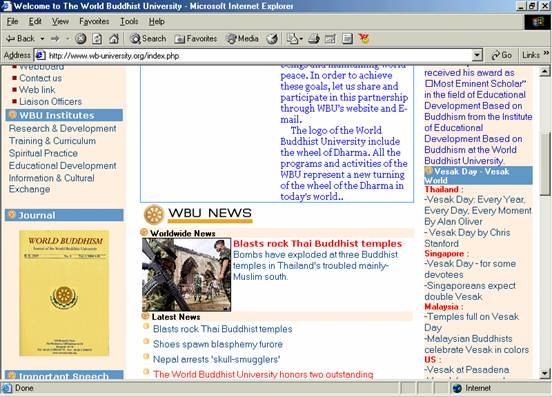Click the vertical scrollbar down arrow
Screen dimensions: 552x397
[x=545, y=373]
